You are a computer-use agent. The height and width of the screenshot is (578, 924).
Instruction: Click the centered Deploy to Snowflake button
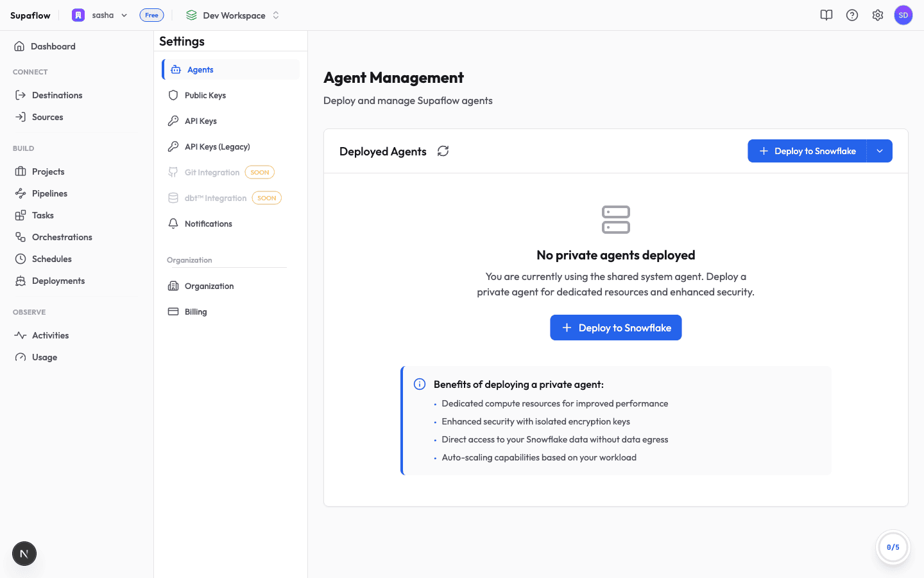616,328
